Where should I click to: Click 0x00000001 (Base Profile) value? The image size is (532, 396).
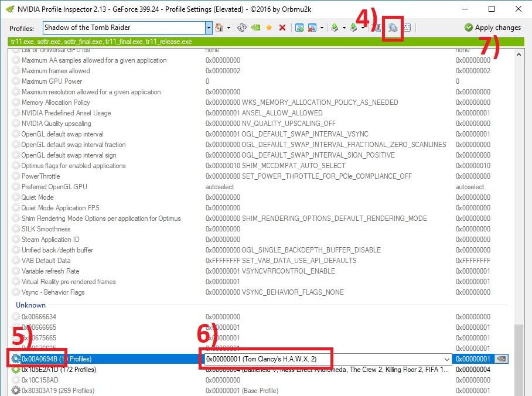(242, 391)
